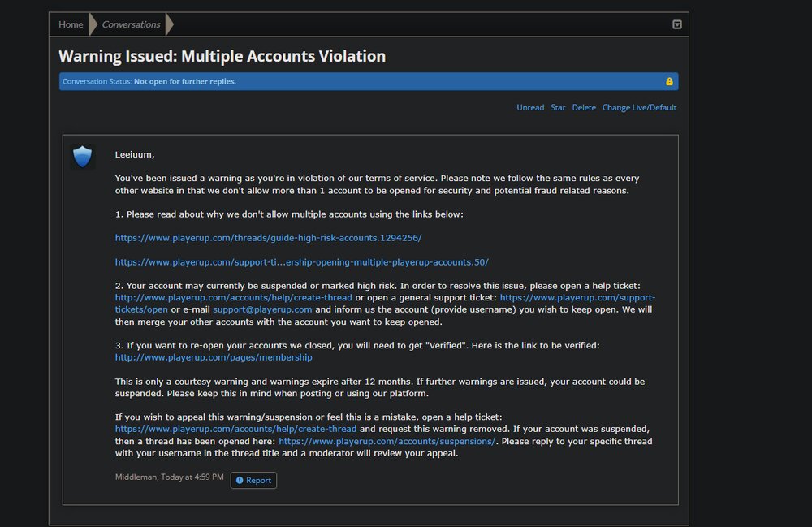Click the 'Leeiuum,' greeting text
812x527 pixels.
coord(135,155)
